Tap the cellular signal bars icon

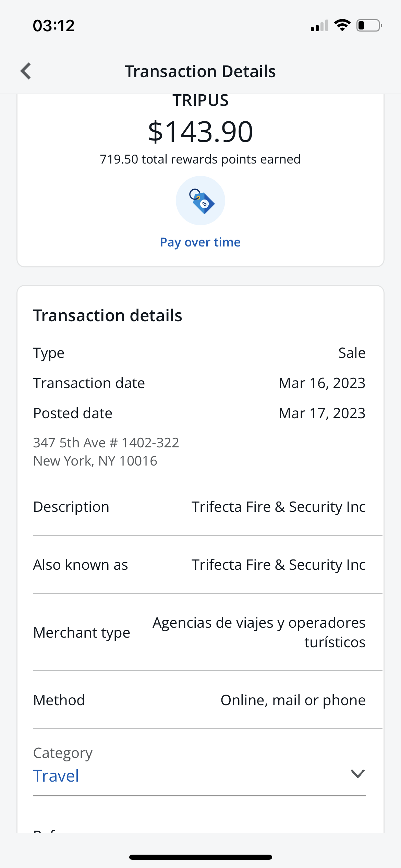click(319, 26)
